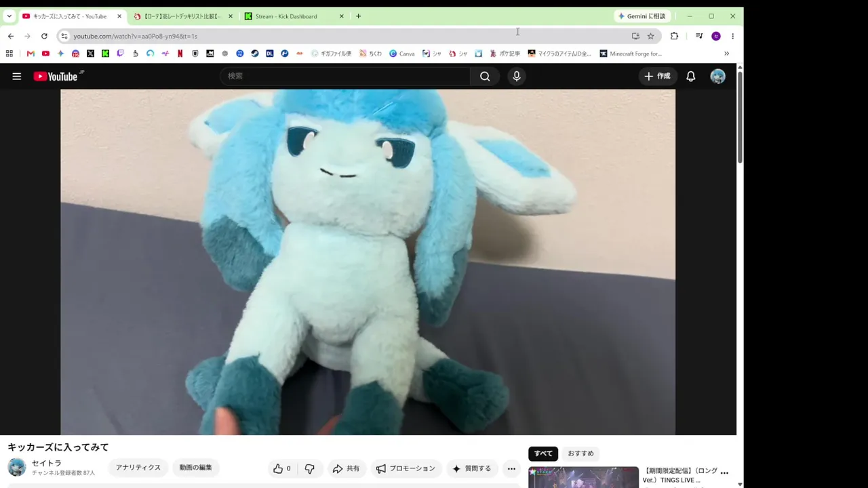868x488 pixels.
Task: Click the 質問する button
Action: point(471,468)
